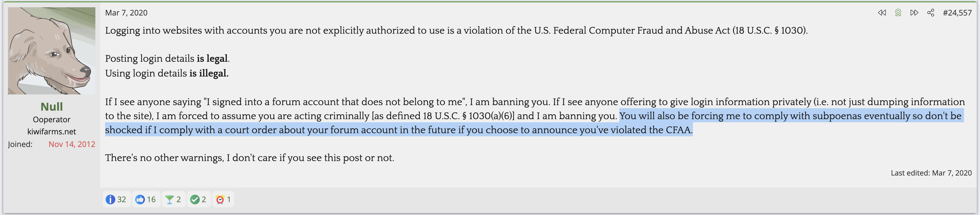Click the thumbs-up Like reaction icon
The height and width of the screenshot is (215, 980).
[x=140, y=200]
